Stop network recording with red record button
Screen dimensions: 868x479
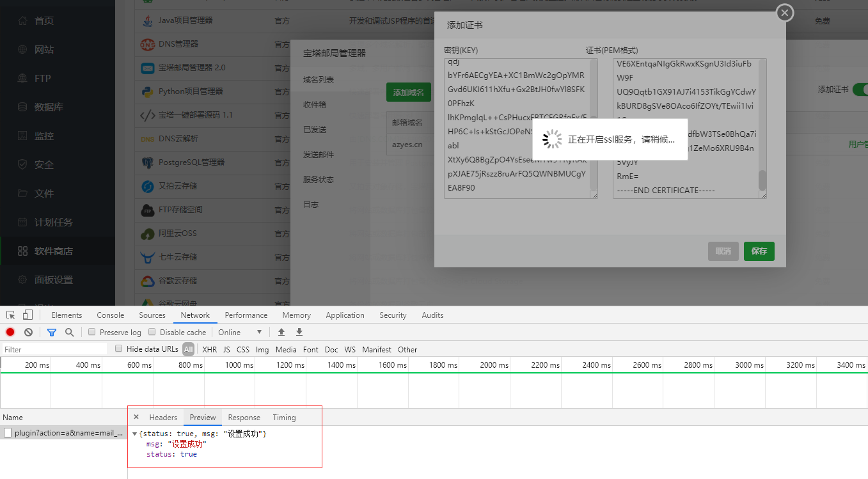coord(10,332)
